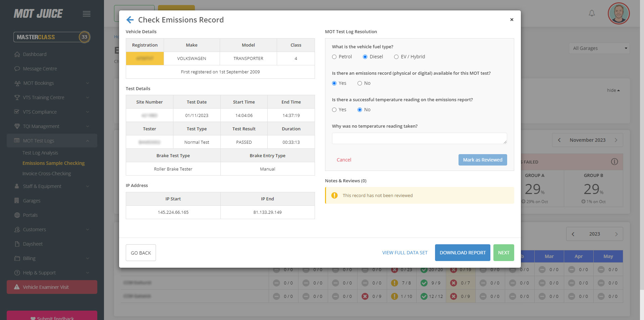This screenshot has width=644, height=320.
Task: Click the Portals globe icon
Action: click(x=17, y=215)
